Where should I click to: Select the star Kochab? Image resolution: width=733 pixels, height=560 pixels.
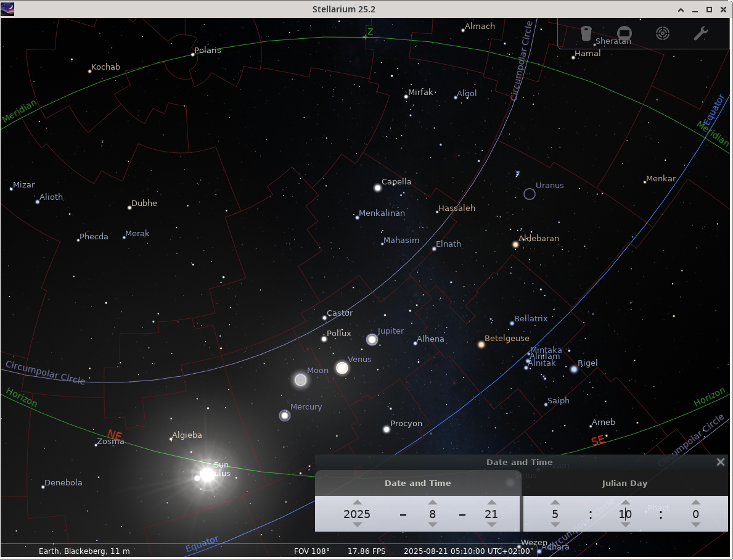[89, 72]
